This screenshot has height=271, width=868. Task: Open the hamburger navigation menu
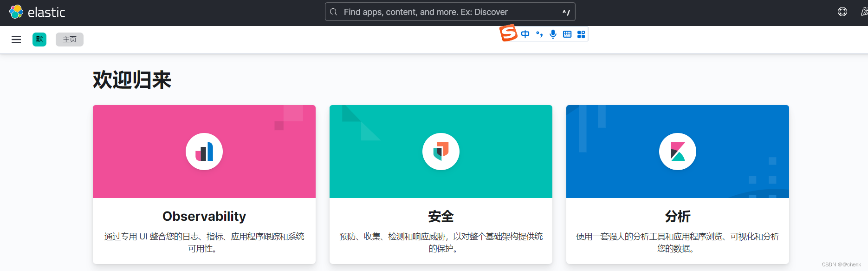[16, 40]
